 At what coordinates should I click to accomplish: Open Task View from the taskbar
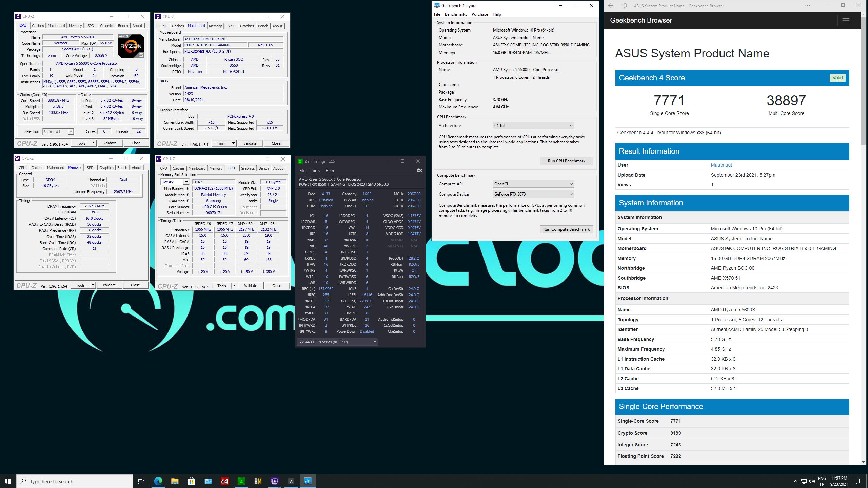pos(141,481)
